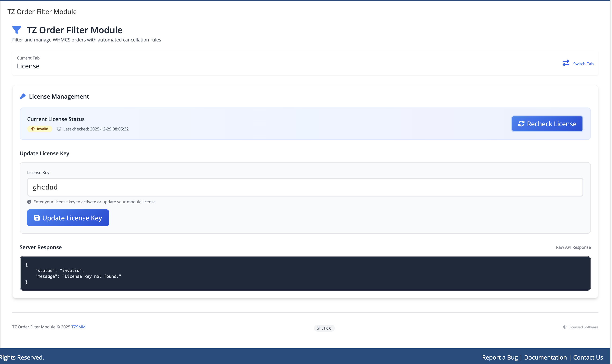This screenshot has width=612, height=364.
Task: Click the branch icon in the v1.0.0 badge
Action: 319,328
